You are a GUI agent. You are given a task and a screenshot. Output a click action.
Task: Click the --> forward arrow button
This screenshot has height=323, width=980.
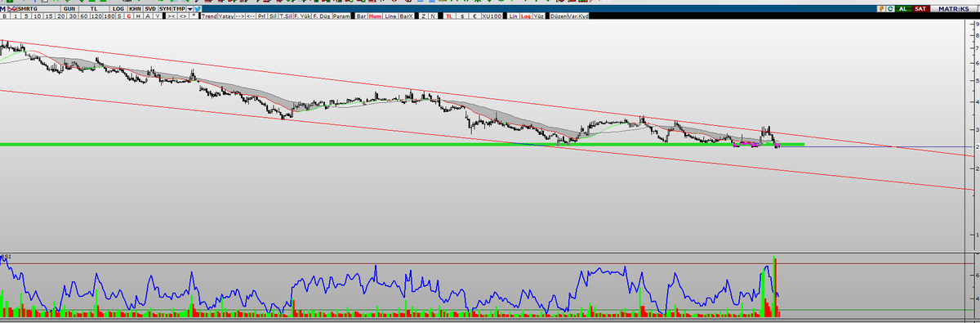pyautogui.click(x=240, y=16)
